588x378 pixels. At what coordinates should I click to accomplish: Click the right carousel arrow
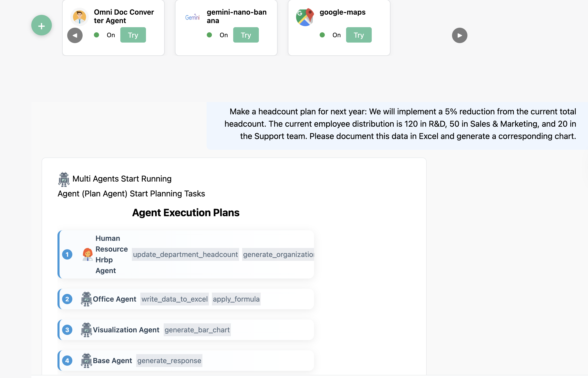click(459, 35)
